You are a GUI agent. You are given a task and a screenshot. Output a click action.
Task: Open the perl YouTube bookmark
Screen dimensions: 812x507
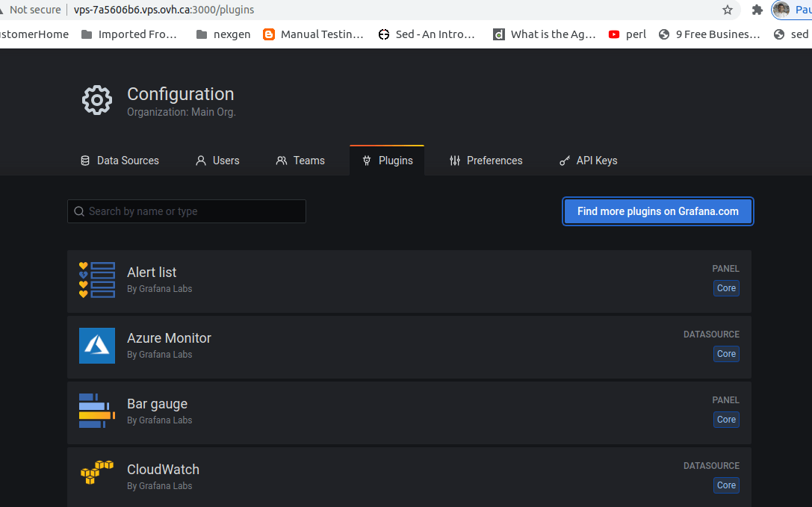(x=627, y=34)
